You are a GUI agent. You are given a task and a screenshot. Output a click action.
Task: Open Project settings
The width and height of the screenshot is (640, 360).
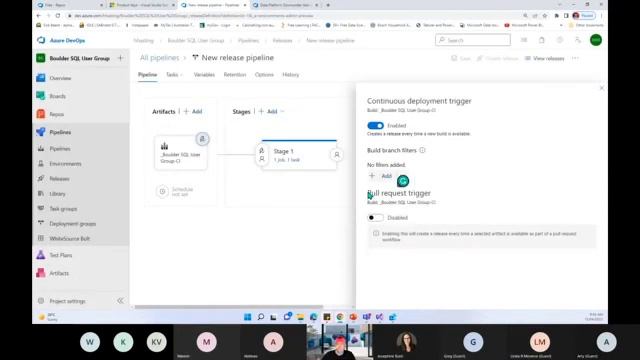coord(67,301)
